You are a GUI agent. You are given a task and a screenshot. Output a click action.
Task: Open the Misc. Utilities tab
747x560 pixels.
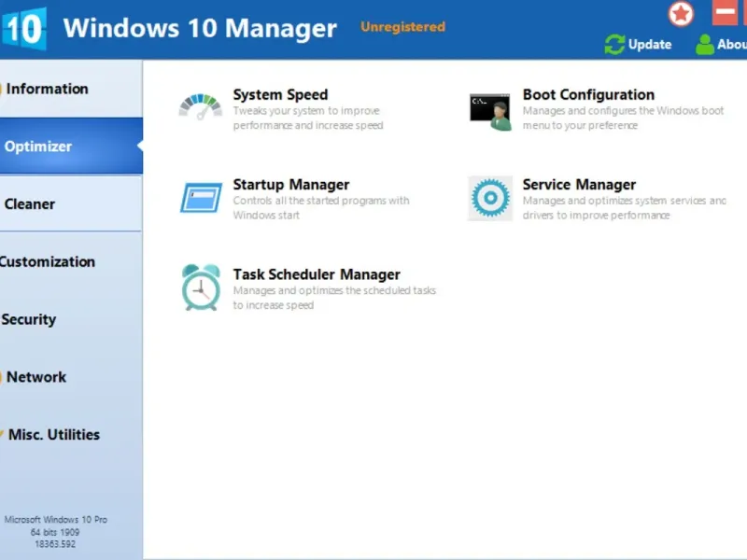click(x=71, y=434)
